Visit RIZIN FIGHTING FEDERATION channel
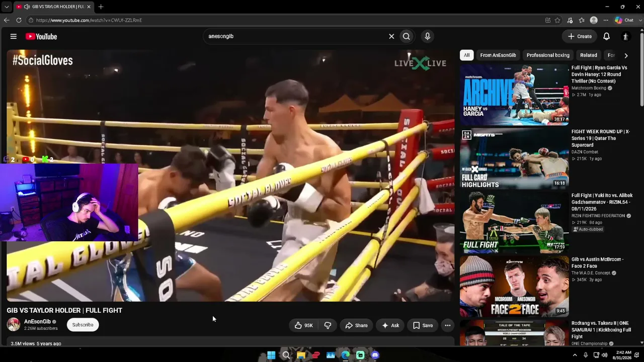Screen dimensions: 644x362 coord(598,216)
